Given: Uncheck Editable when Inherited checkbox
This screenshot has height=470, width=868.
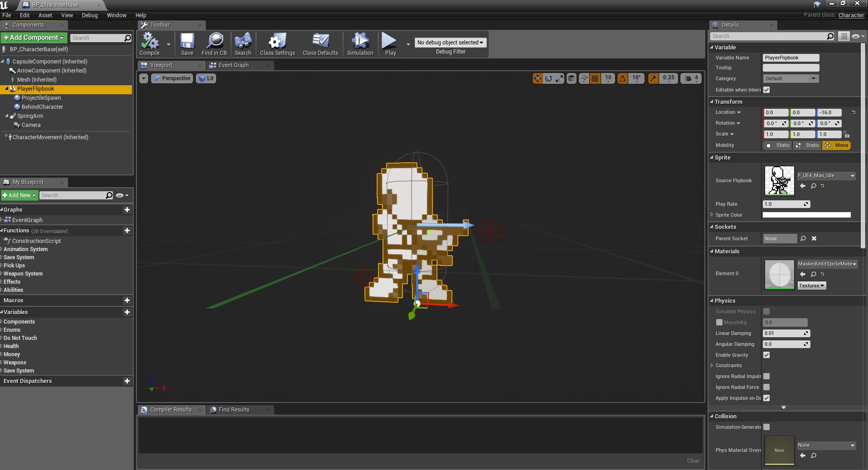Looking at the screenshot, I should pos(766,90).
